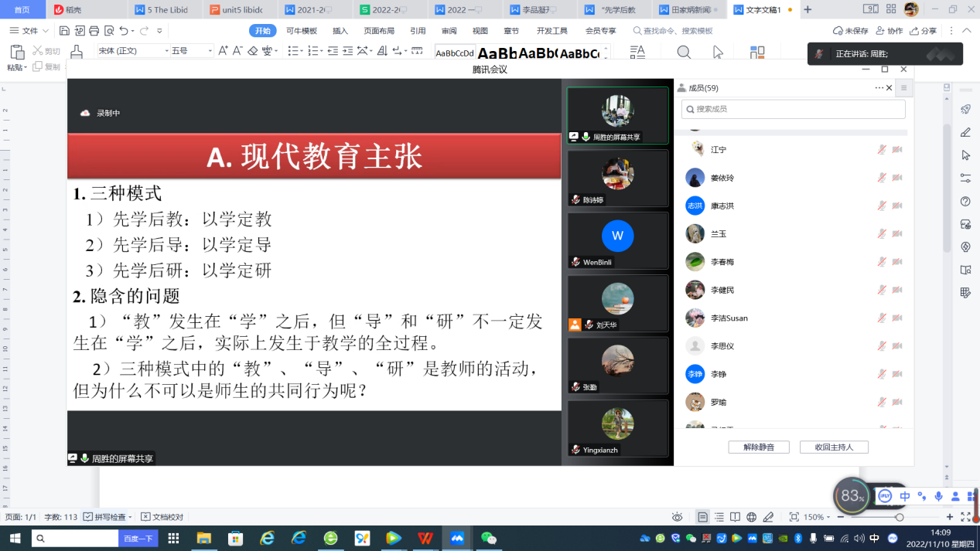Click the 搜索成员 search field

point(793,110)
